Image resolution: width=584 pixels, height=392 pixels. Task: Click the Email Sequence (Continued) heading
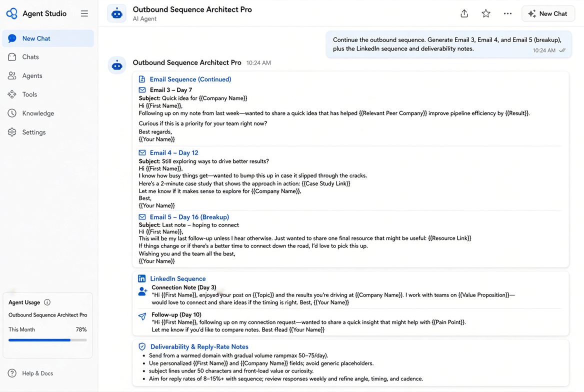190,79
